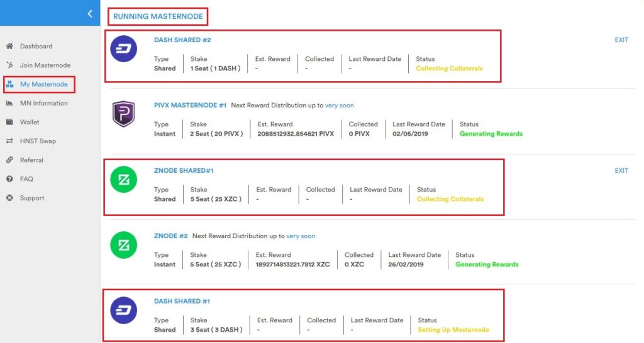The width and height of the screenshot is (644, 343).
Task: Click the Dashboard home icon
Action: 9,46
